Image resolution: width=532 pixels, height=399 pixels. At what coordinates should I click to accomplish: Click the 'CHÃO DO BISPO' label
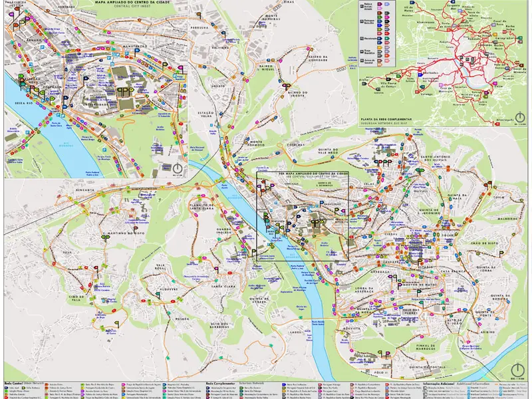485,243
